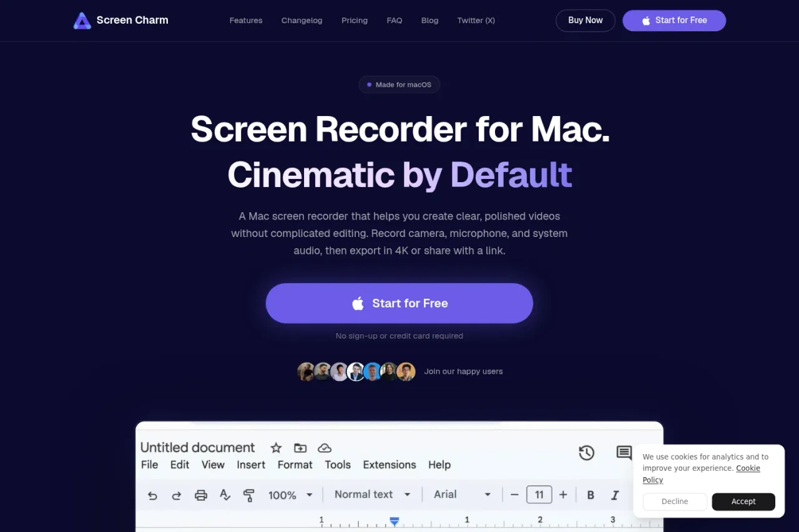Toggle italic with the I icon
Screen dimensions: 799x532
click(615, 495)
